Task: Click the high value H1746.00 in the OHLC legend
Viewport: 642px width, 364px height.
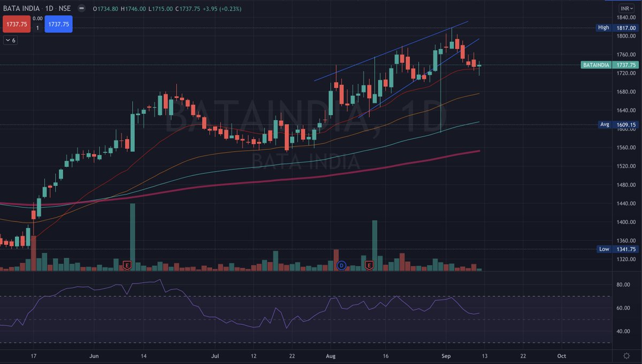Action: (x=133, y=9)
